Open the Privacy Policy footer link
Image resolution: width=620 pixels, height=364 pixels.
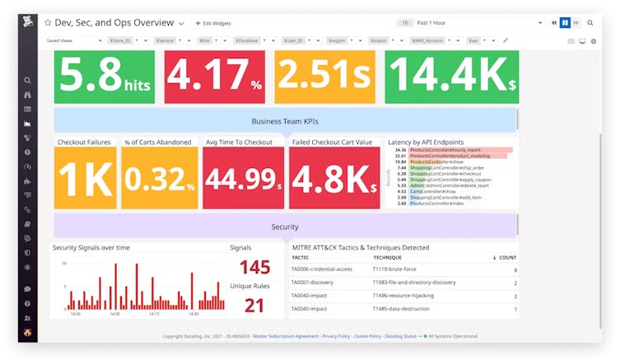336,336
